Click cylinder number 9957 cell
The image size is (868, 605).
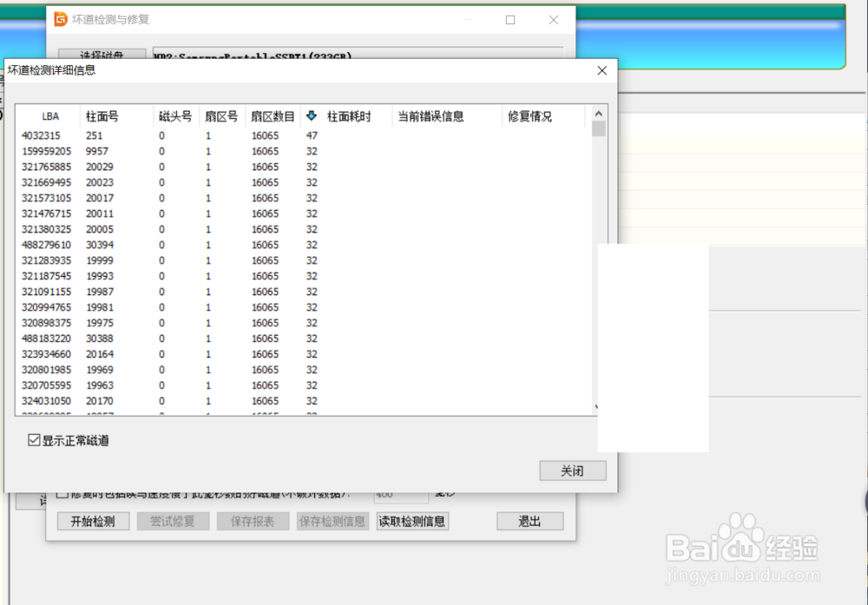(x=97, y=151)
